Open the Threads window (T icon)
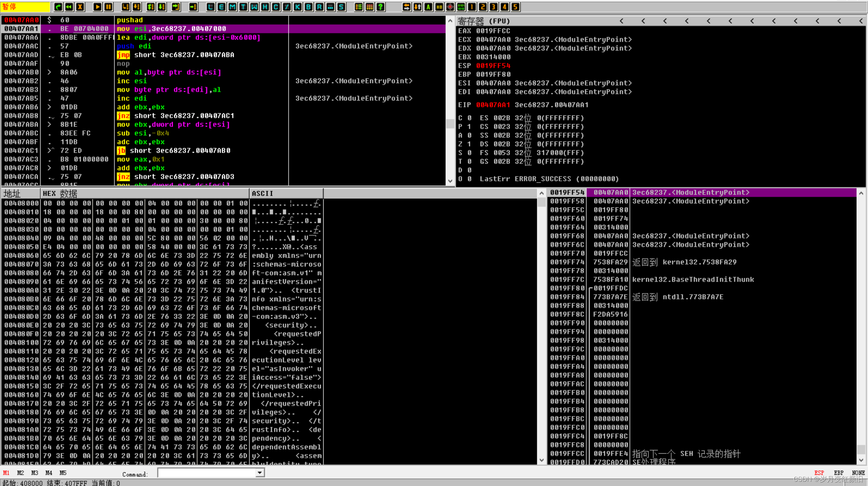 click(x=243, y=7)
